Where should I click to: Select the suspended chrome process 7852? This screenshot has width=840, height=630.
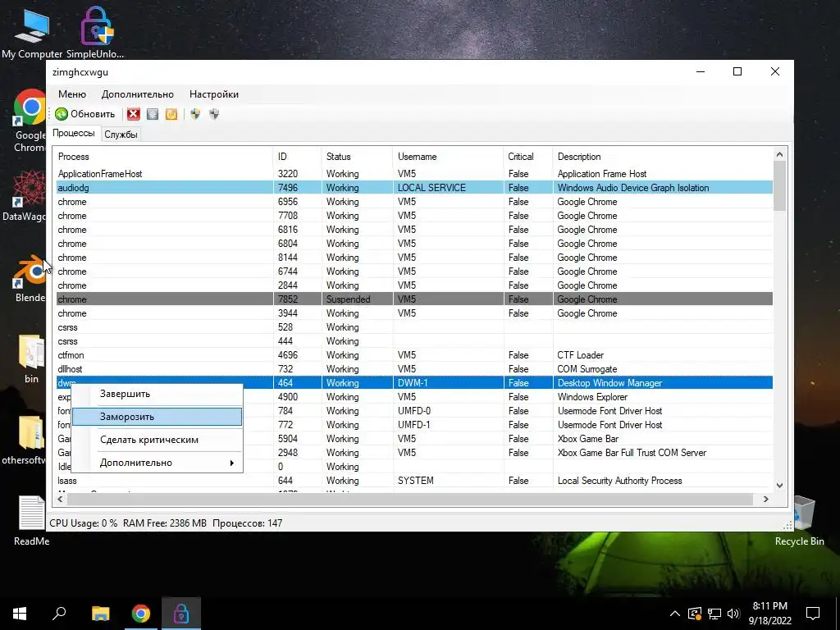(414, 299)
